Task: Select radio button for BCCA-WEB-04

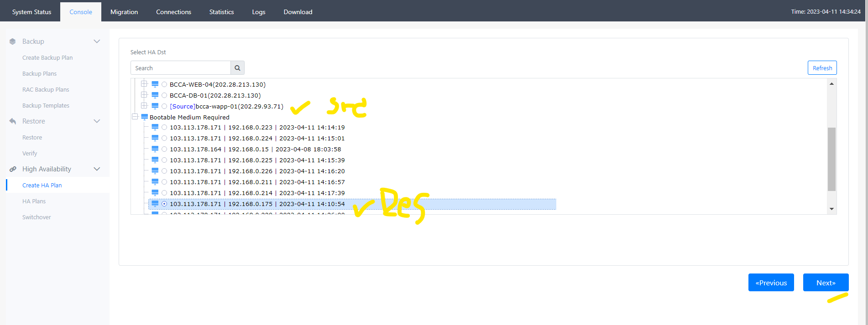Action: point(164,84)
